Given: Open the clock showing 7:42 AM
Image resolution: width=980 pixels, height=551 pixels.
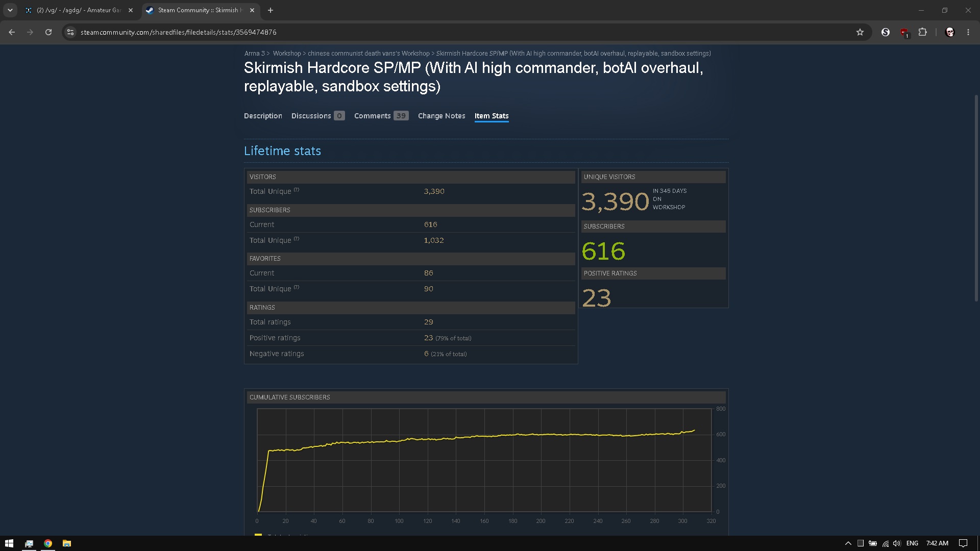Looking at the screenshot, I should (x=937, y=543).
